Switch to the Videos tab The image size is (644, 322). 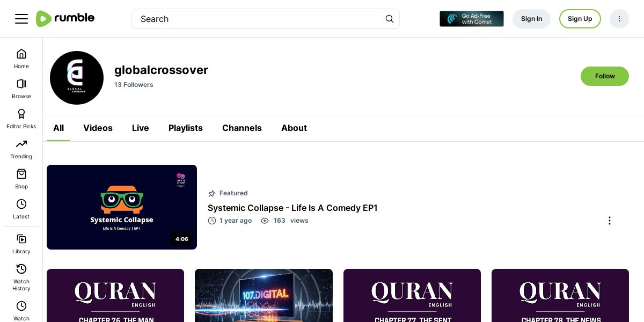tap(98, 128)
